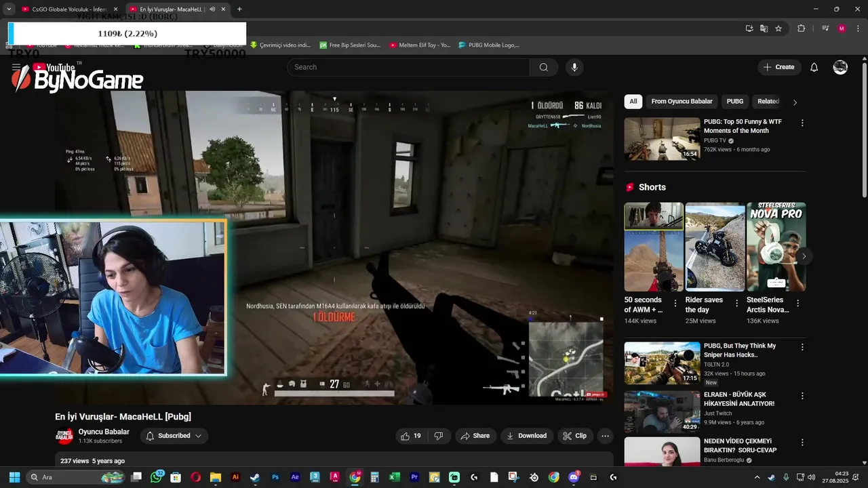Dislike the video with thumbs down

click(438, 436)
